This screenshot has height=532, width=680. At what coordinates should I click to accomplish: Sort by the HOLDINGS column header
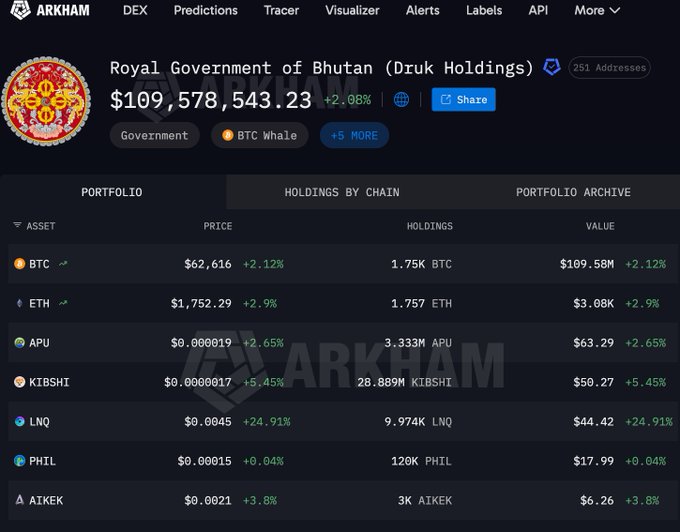429,226
